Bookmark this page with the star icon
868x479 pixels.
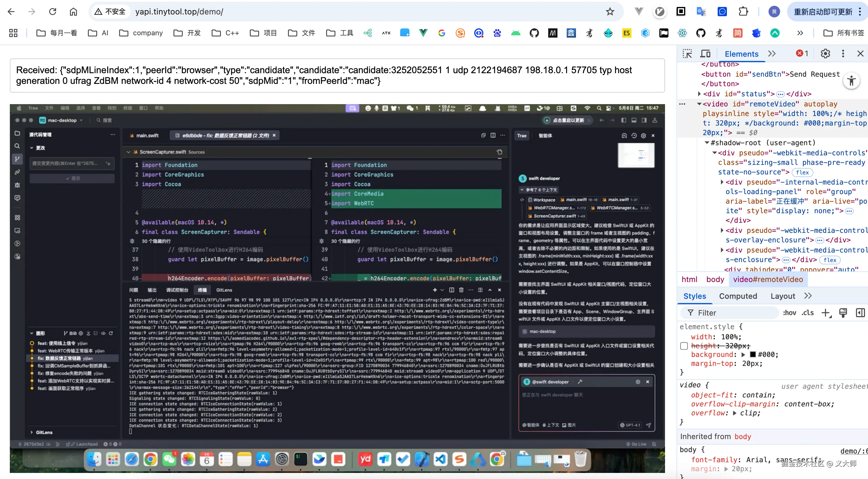[x=610, y=12]
